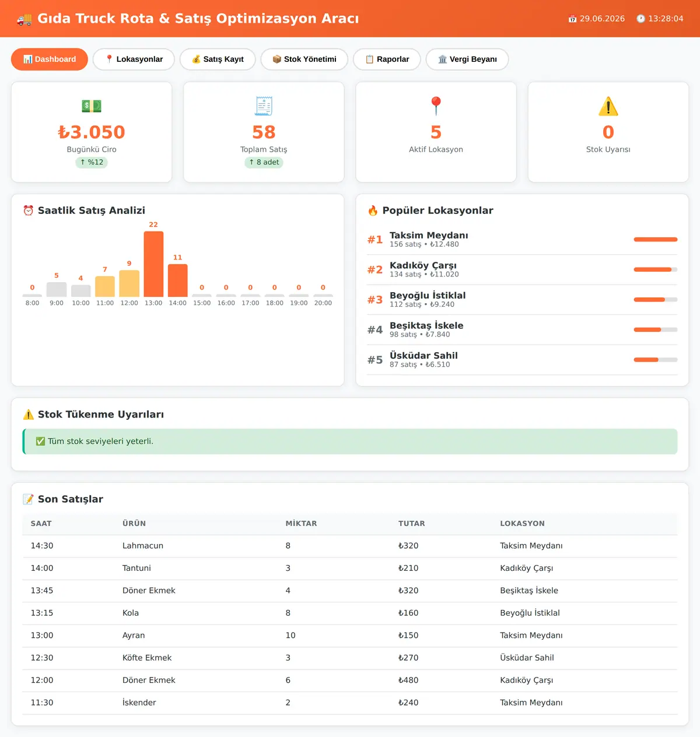The image size is (700, 737).
Task: Select the Lahmacun sale row
Action: (350, 546)
